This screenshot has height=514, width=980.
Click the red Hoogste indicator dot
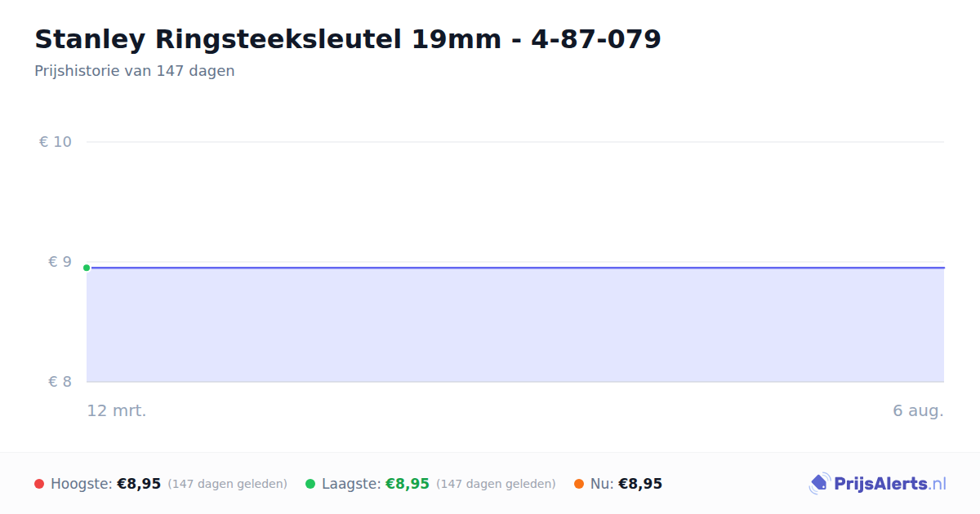[39, 484]
